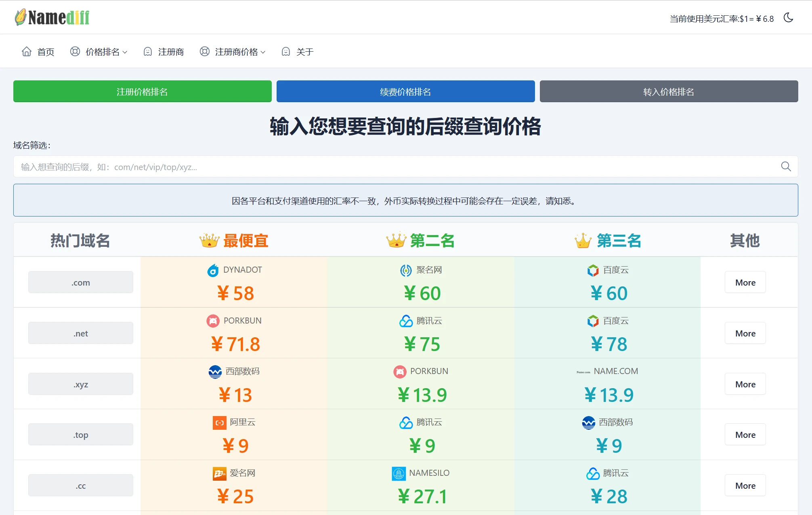Click the Porkbun logo in .xyz row
This screenshot has height=515, width=812.
pos(400,372)
